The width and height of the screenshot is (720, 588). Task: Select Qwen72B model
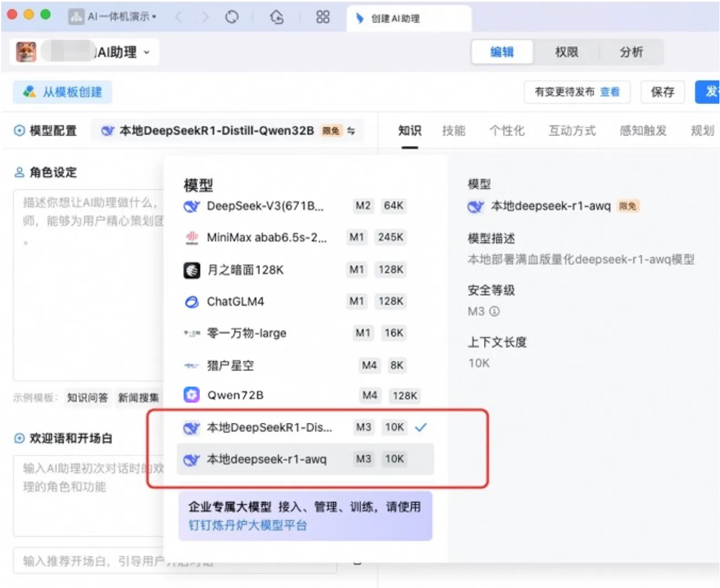(305, 396)
